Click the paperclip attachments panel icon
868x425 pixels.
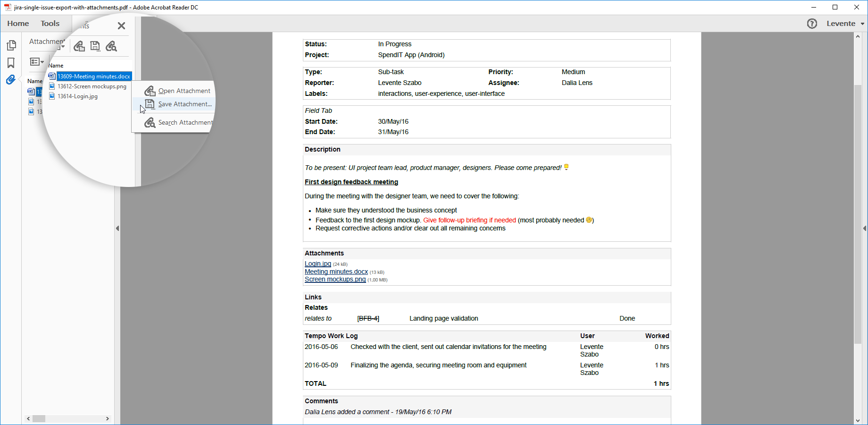11,80
